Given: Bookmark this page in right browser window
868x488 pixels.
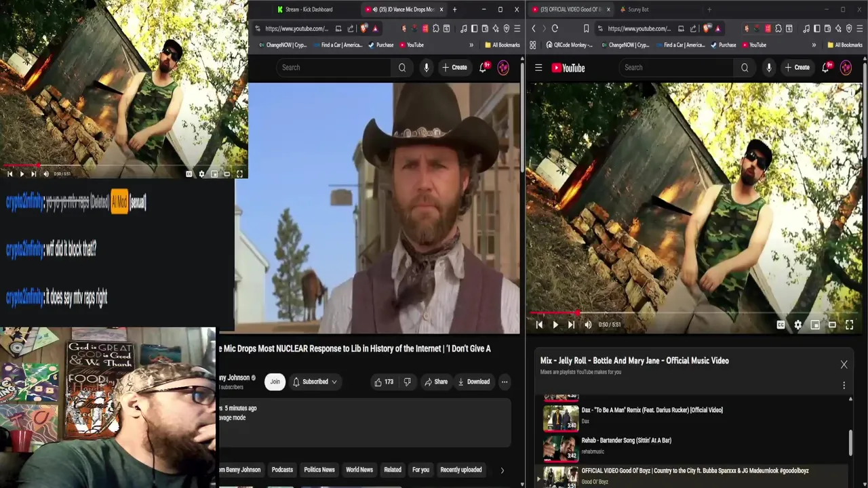Looking at the screenshot, I should click(x=586, y=28).
